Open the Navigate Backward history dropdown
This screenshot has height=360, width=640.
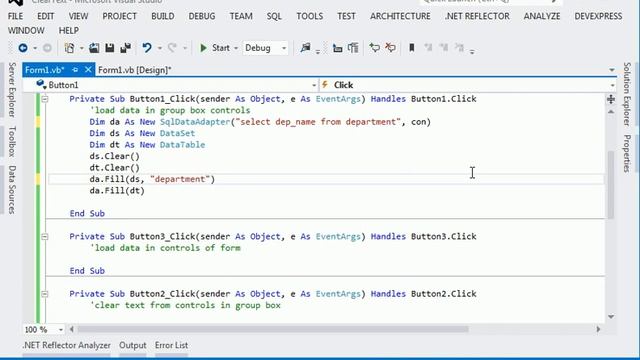coord(35,49)
